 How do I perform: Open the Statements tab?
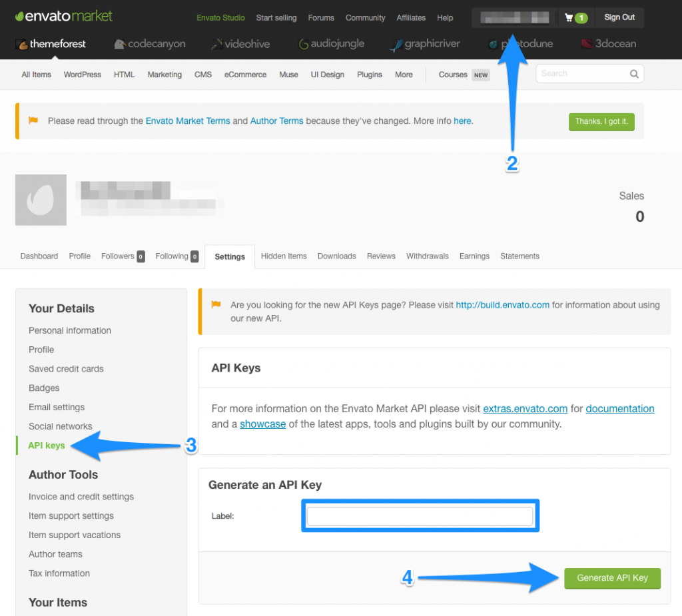(519, 256)
